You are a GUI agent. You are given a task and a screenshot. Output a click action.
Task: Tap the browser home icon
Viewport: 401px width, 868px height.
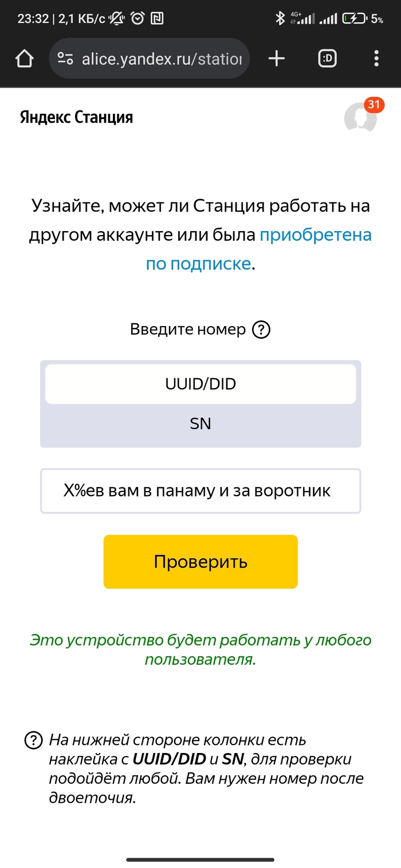pos(23,58)
